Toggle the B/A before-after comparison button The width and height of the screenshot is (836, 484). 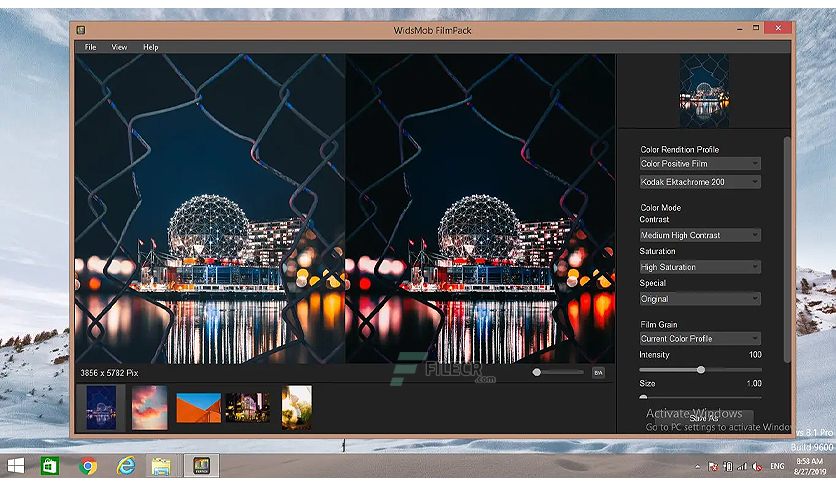point(598,373)
